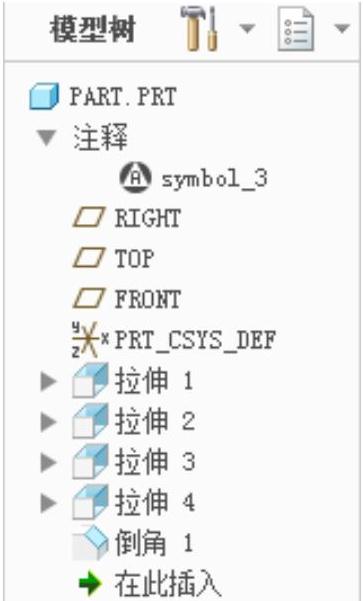Open the model tree settings hammer icon
The width and height of the screenshot is (363, 601).
(200, 29)
